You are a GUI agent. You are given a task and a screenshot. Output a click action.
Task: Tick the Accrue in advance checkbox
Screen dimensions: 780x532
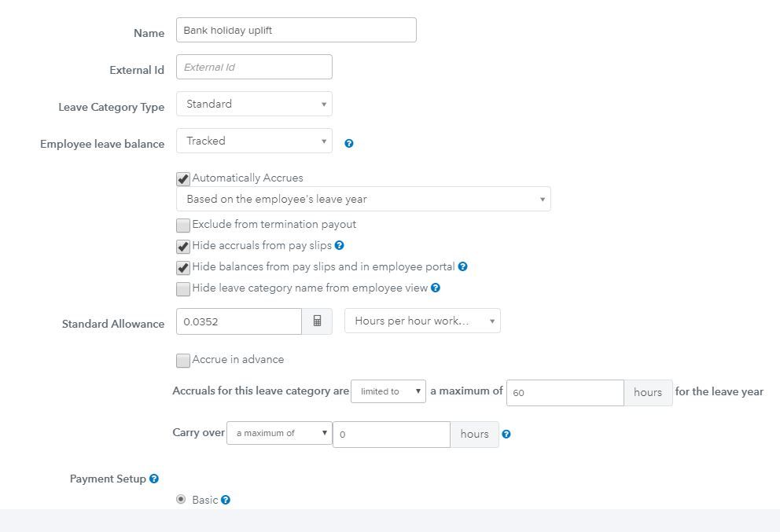[x=183, y=361]
